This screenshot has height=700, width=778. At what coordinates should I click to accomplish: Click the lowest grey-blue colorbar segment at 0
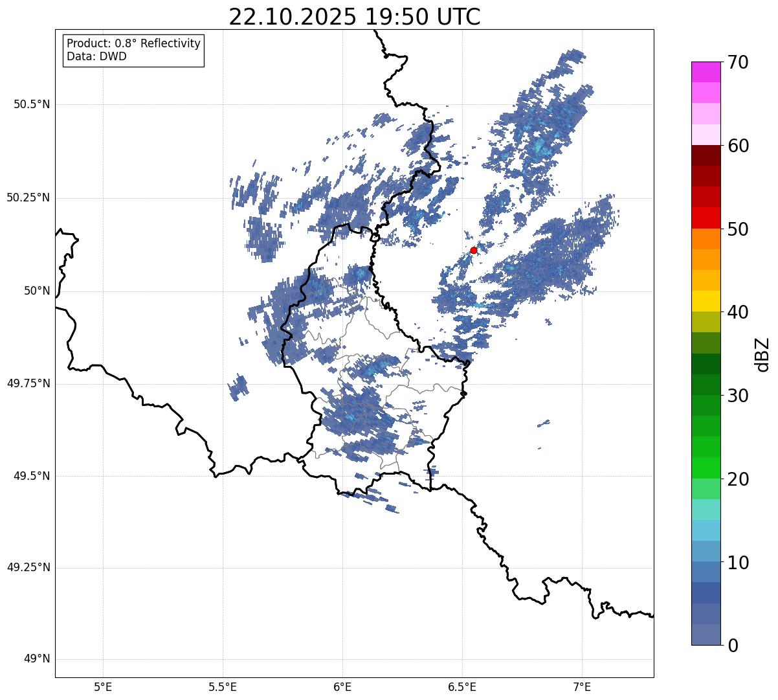(706, 635)
